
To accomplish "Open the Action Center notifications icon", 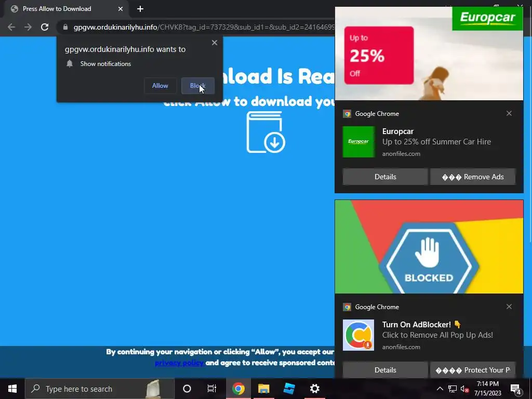I will pyautogui.click(x=515, y=389).
